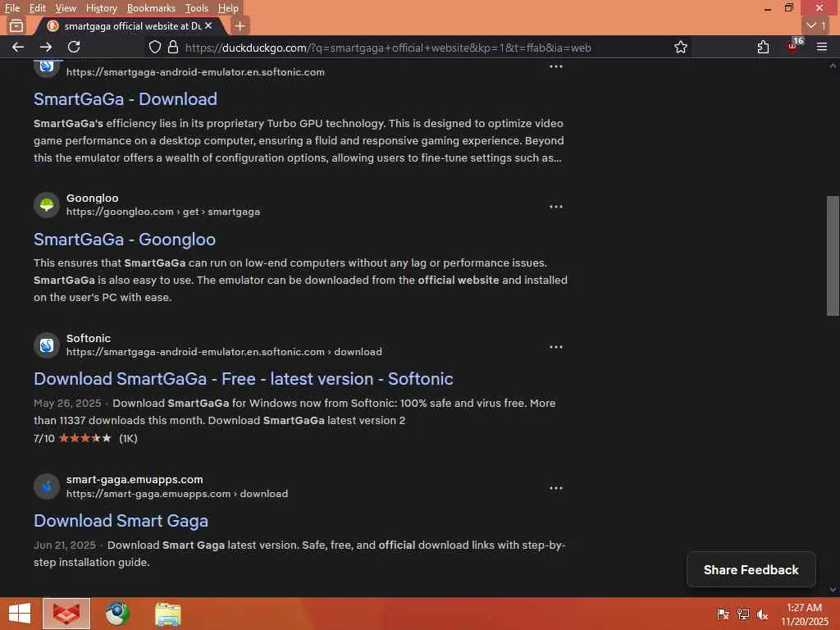The width and height of the screenshot is (840, 630).
Task: Open the Firefox View icon
Action: click(x=16, y=25)
